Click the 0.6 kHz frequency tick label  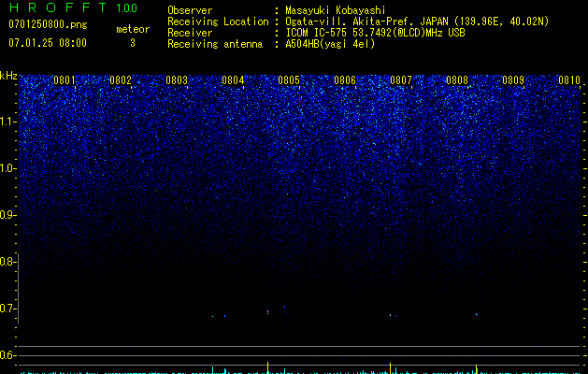click(x=7, y=355)
